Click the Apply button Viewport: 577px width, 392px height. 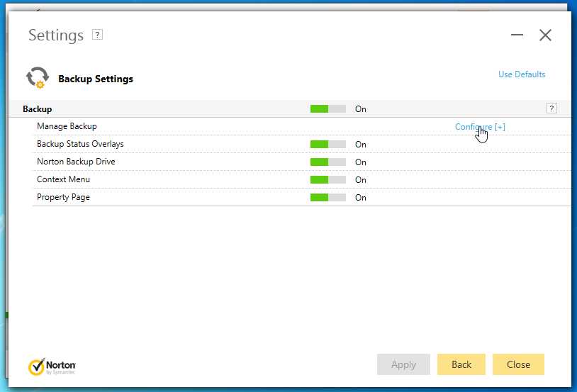(403, 364)
